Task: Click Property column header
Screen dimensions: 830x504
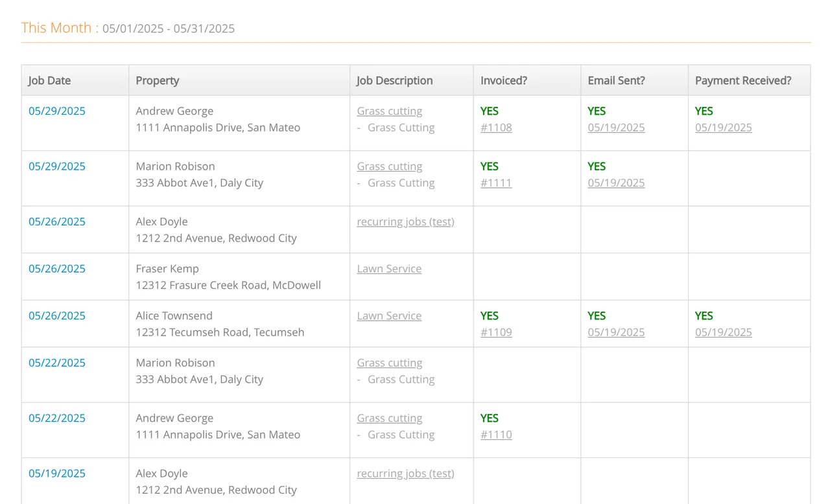Action: click(x=157, y=80)
